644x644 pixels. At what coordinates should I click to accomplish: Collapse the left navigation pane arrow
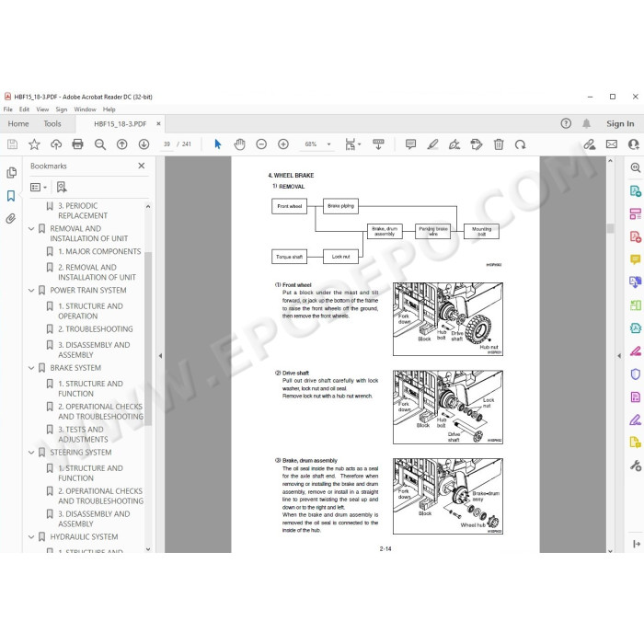point(160,356)
